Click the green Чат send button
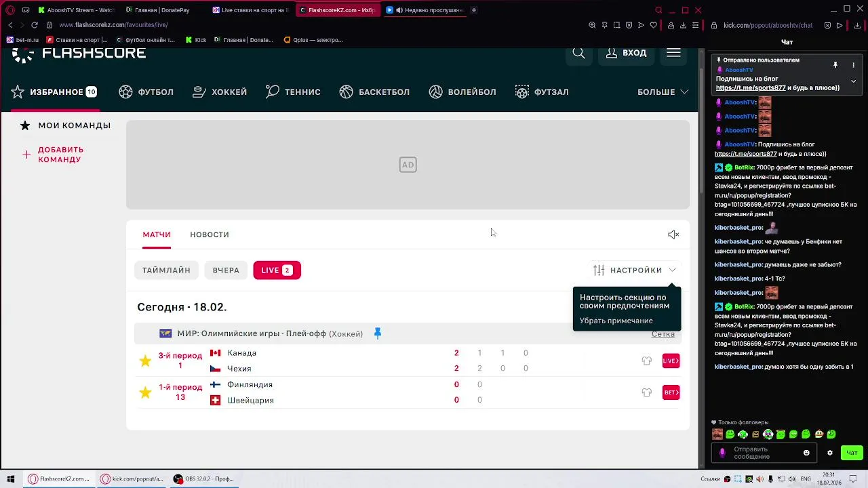 (x=852, y=453)
